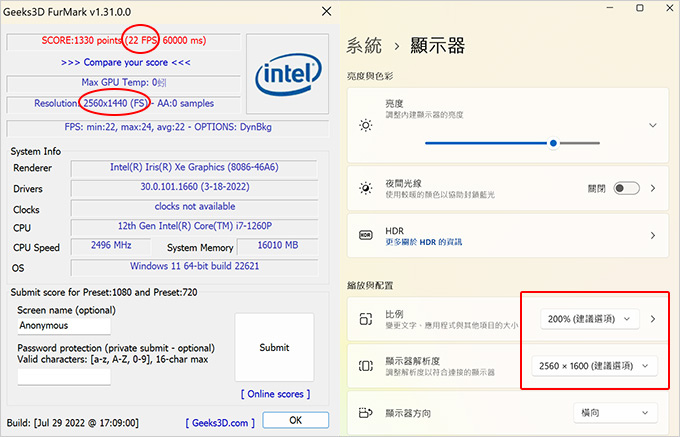Screen dimensions: 680x437
Task: Click the 縮放與配置 section heading
Action: pos(370,285)
